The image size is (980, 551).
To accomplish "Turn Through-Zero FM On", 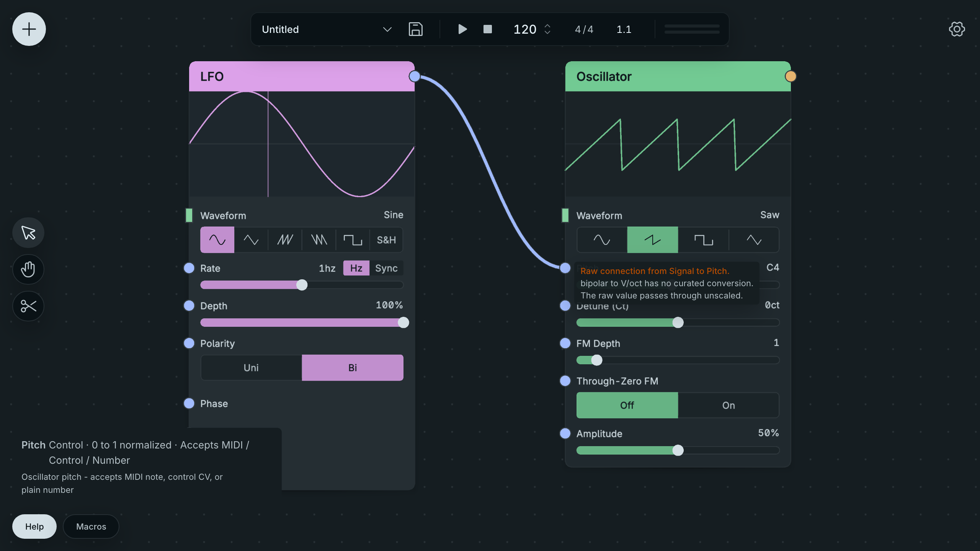I will [728, 405].
